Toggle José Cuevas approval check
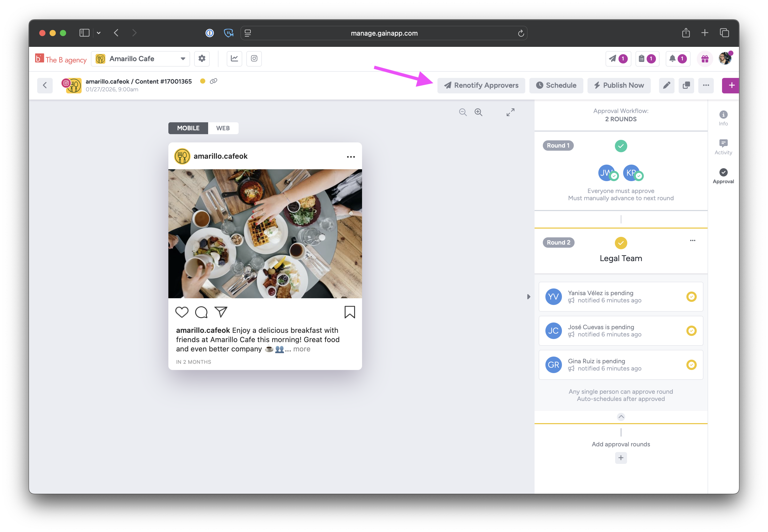The width and height of the screenshot is (768, 532). click(x=691, y=331)
